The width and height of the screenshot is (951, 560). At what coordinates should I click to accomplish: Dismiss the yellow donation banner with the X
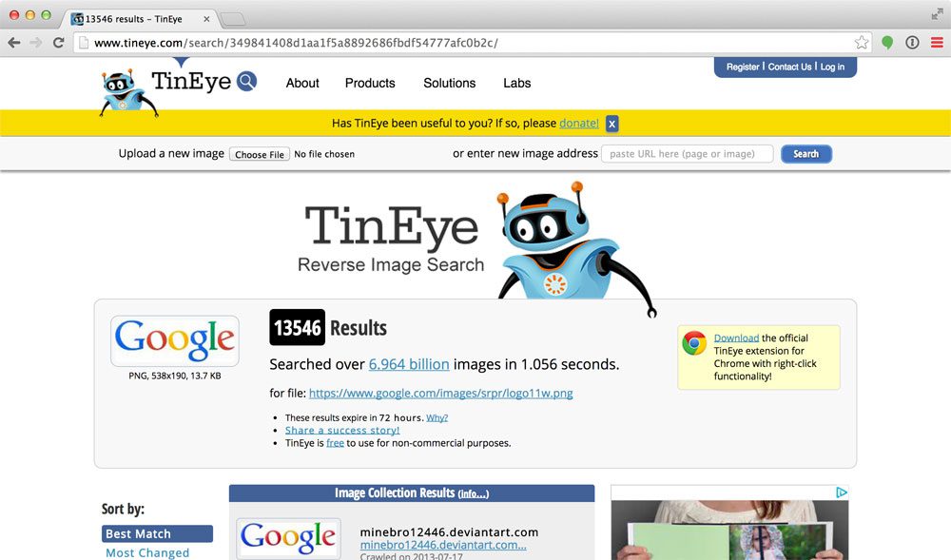[x=611, y=123]
